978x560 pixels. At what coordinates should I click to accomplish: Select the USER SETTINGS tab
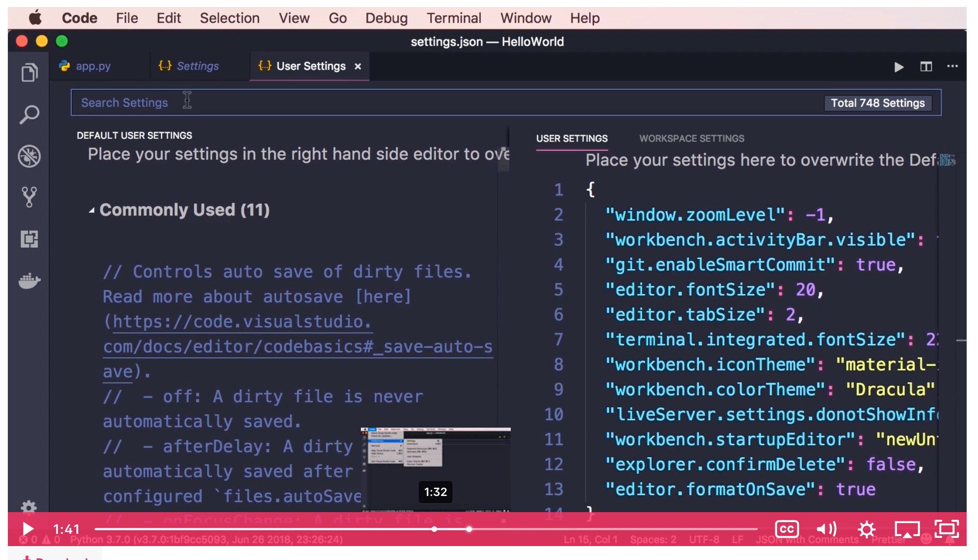[x=571, y=138]
